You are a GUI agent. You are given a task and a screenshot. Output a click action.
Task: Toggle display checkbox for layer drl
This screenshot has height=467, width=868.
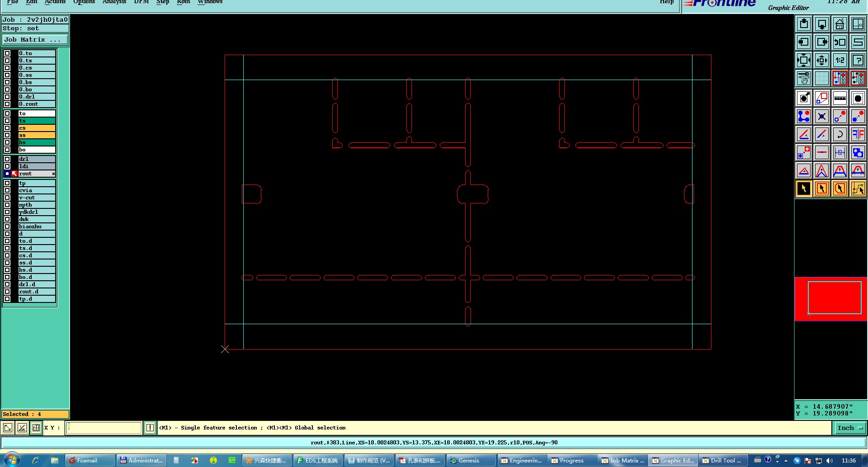pyautogui.click(x=7, y=159)
